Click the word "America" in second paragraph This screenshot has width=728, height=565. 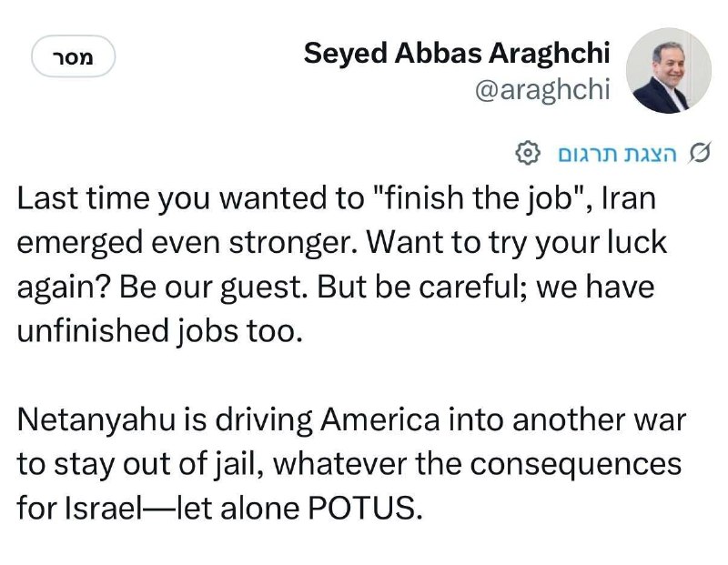click(379, 419)
